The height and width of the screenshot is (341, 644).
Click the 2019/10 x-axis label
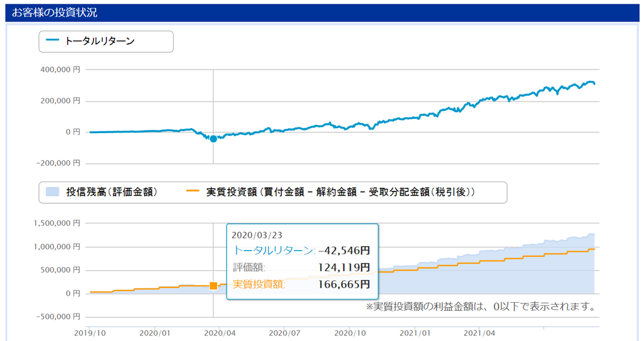pyautogui.click(x=89, y=333)
